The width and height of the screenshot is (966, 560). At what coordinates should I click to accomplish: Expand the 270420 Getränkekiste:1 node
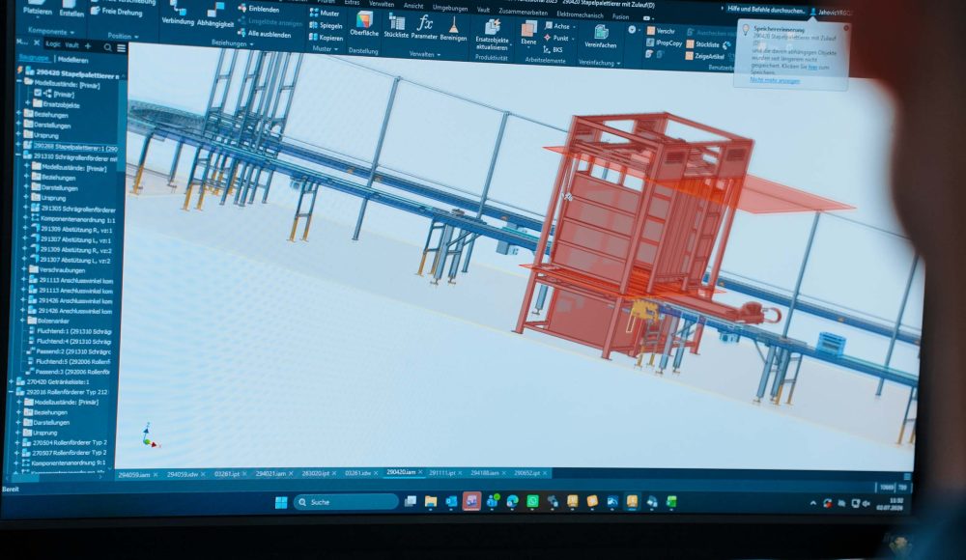click(x=11, y=382)
